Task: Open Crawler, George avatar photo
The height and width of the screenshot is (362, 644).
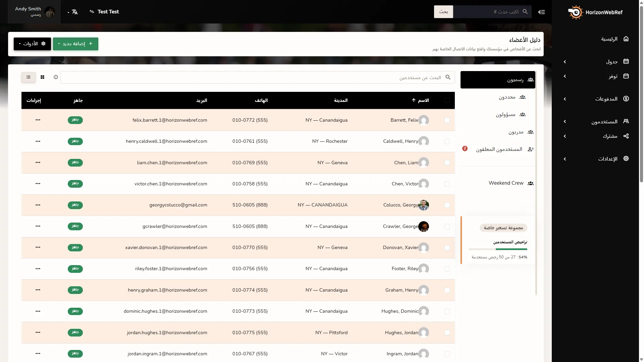Action: click(424, 227)
